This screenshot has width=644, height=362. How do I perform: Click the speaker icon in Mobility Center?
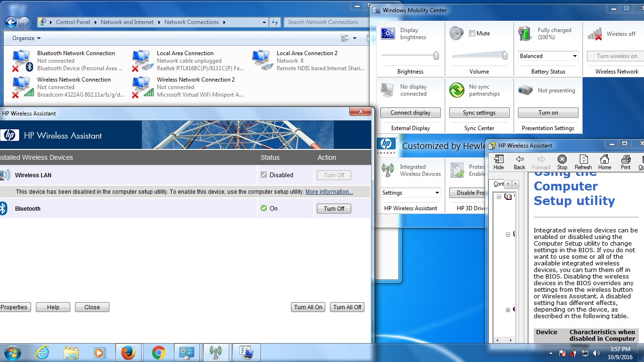456,33
